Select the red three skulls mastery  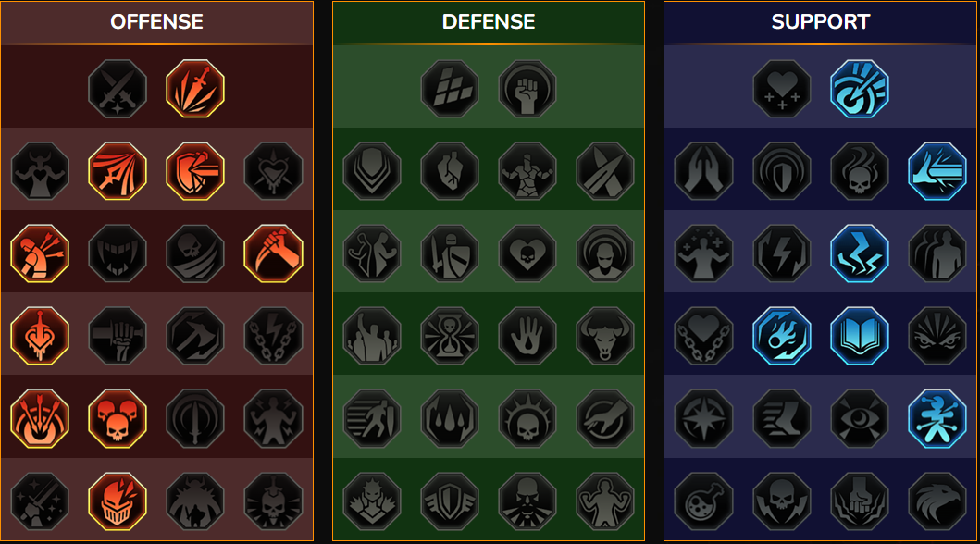(x=118, y=418)
